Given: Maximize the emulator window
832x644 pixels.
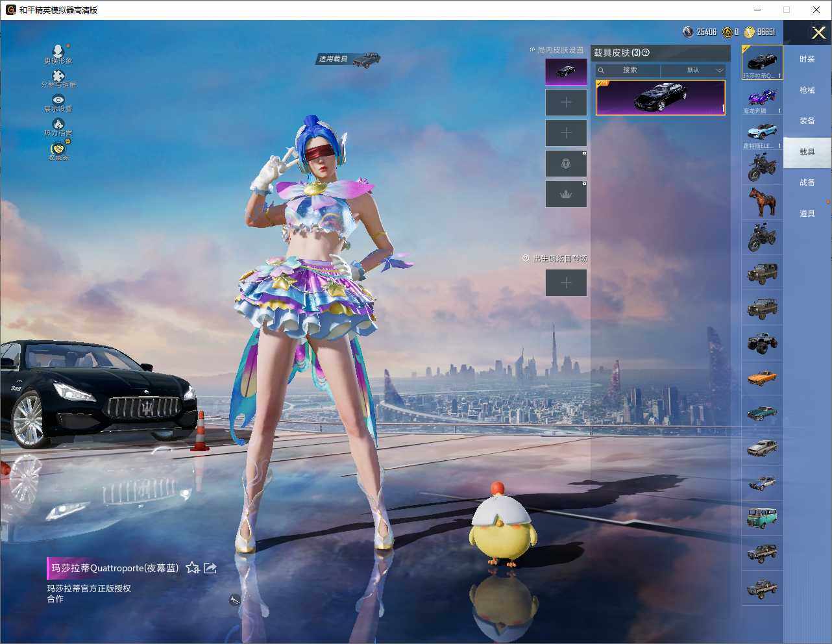Looking at the screenshot, I should click(787, 10).
